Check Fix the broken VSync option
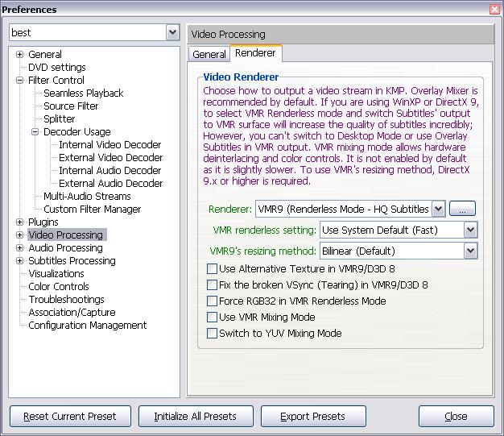The height and width of the screenshot is (436, 504). coord(213,285)
